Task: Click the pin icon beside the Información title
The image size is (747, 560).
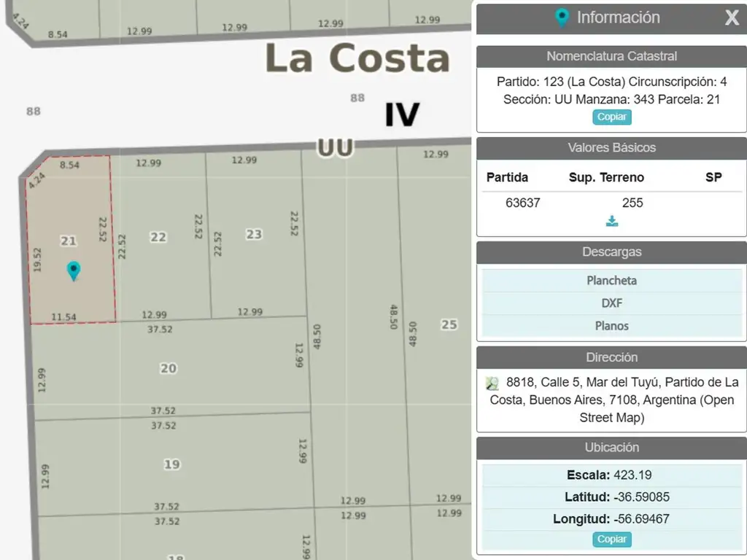Action: pos(562,18)
